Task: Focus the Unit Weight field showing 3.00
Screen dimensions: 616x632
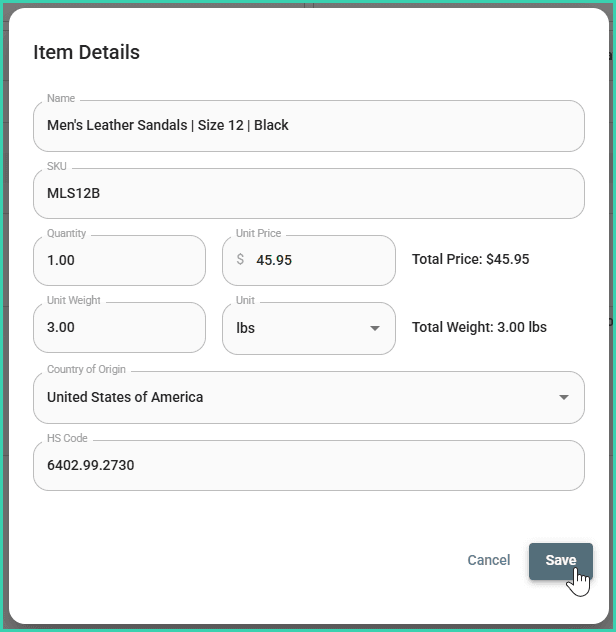Action: (x=119, y=328)
